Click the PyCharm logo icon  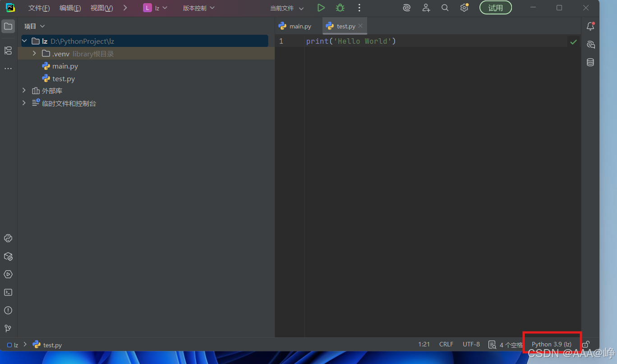(10, 8)
